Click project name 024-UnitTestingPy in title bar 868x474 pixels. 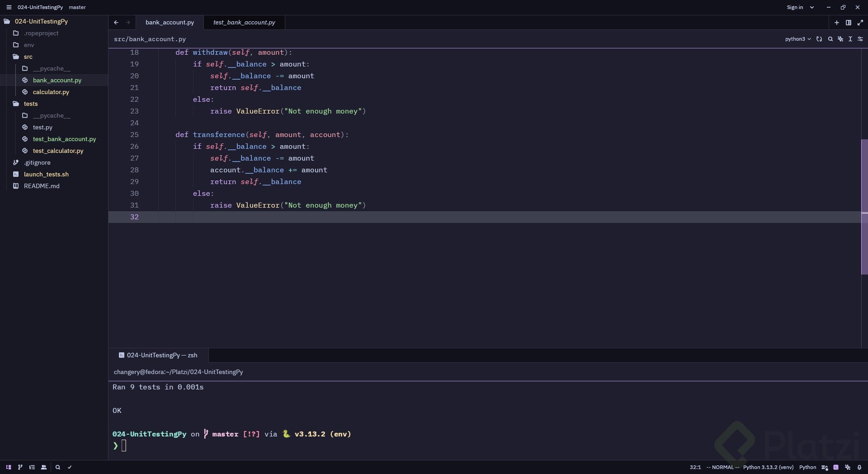pyautogui.click(x=40, y=7)
